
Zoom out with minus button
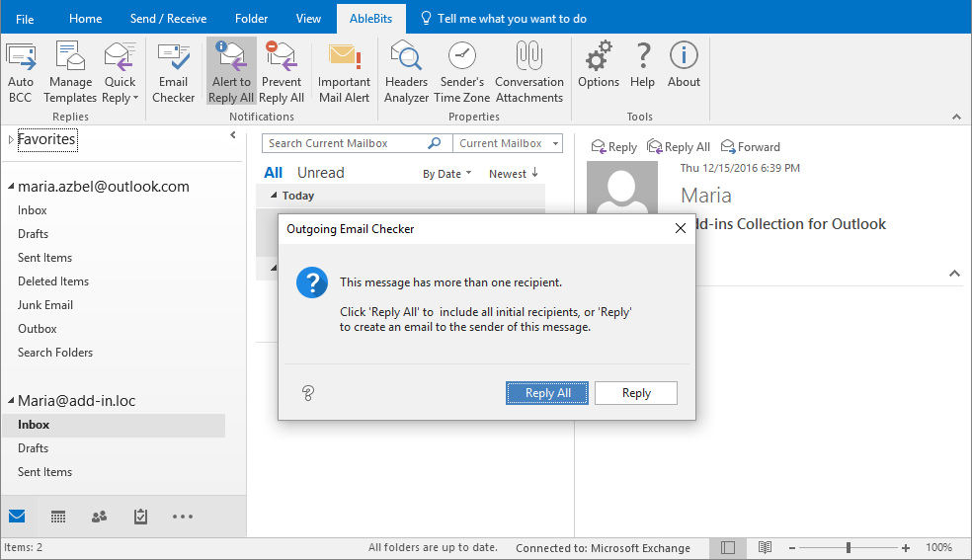click(x=791, y=547)
